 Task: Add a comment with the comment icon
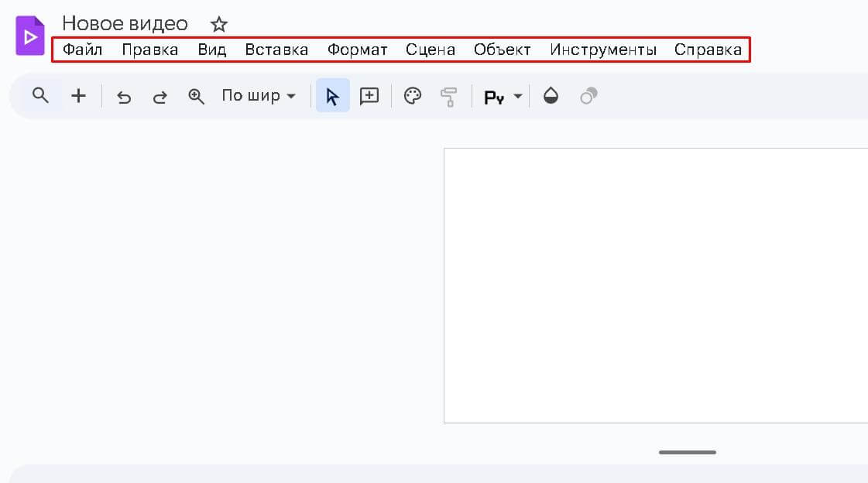click(369, 96)
